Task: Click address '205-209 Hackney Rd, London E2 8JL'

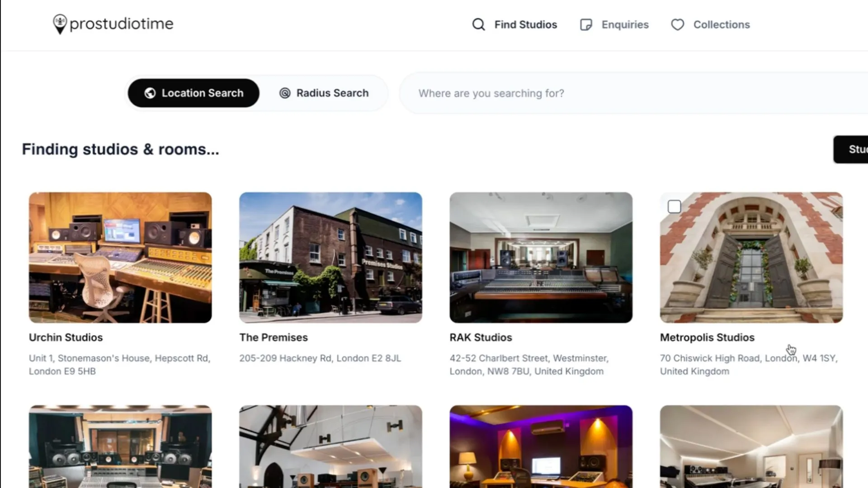Action: click(x=320, y=358)
